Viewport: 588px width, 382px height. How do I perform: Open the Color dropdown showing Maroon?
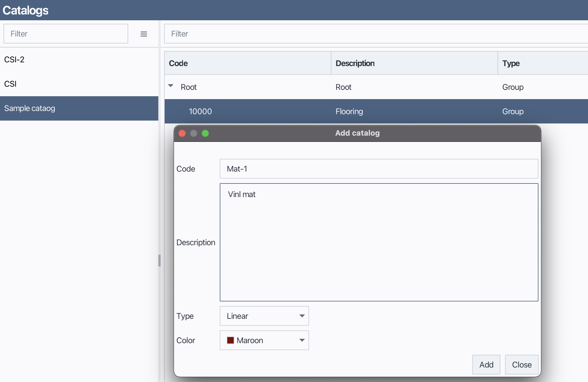264,340
